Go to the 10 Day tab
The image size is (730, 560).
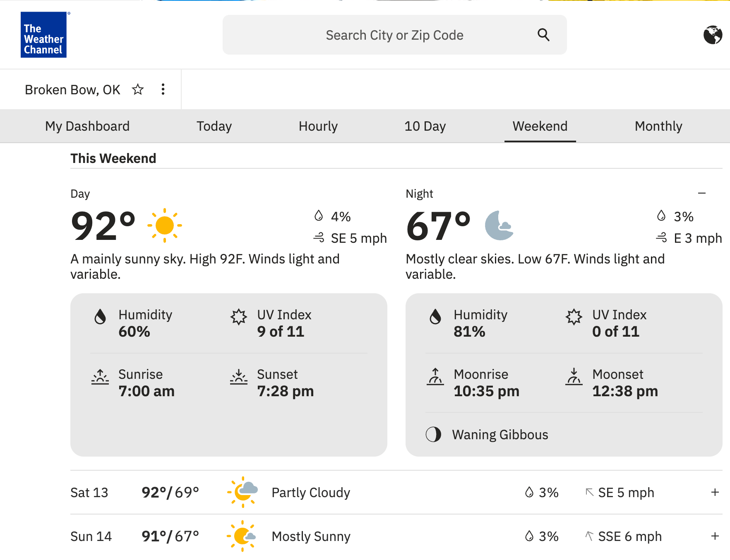(425, 126)
